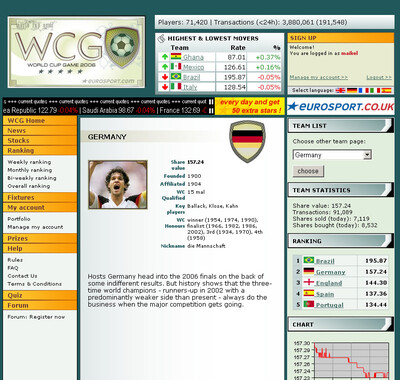Open the Ranking menu section
The image size is (400, 380).
click(40, 151)
